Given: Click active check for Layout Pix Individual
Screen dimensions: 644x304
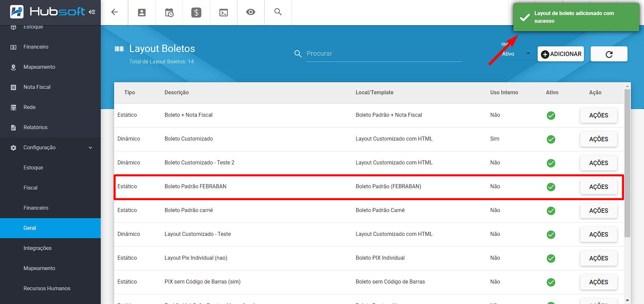Looking at the screenshot, I should coord(551,258).
